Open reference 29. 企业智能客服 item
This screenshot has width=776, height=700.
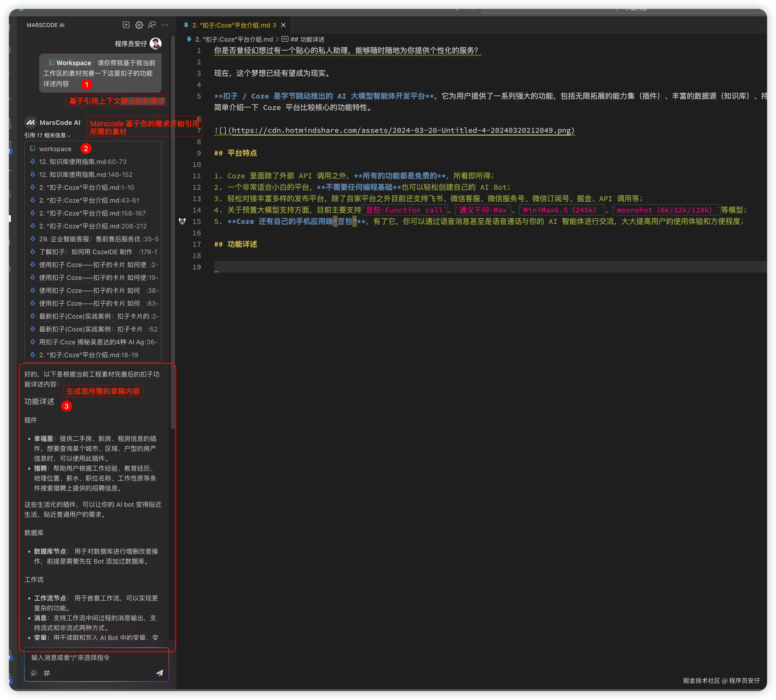pyautogui.click(x=99, y=239)
